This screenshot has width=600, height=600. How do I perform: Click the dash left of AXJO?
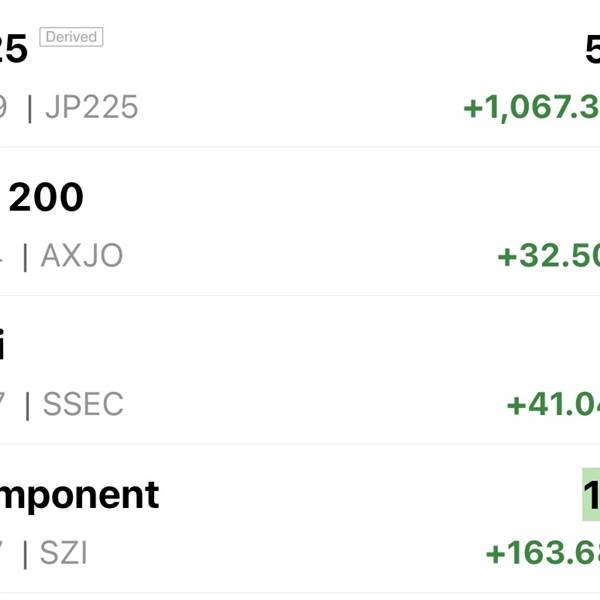[x=2, y=256]
